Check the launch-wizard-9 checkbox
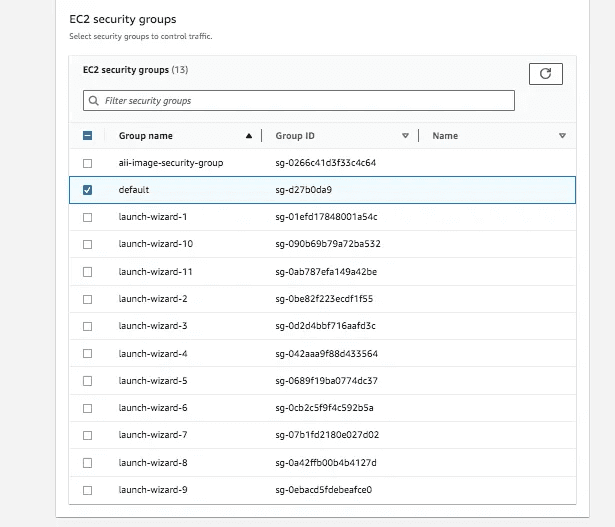This screenshot has height=527, width=615. (x=87, y=490)
